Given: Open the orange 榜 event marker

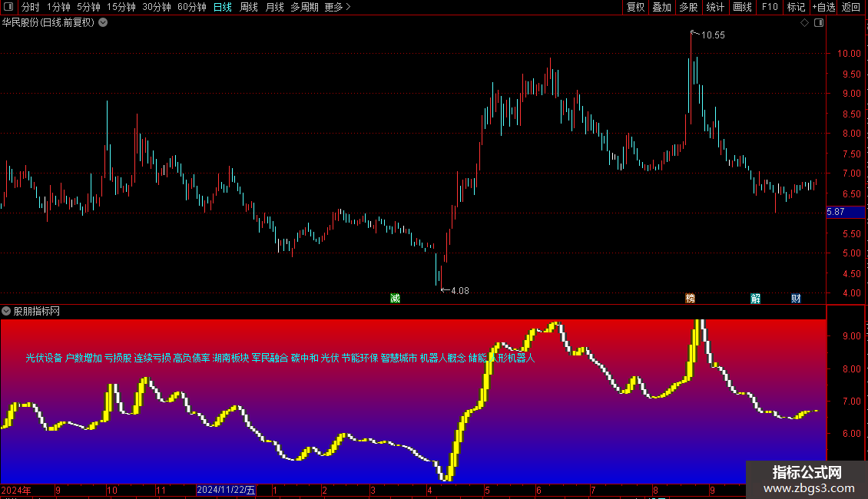Looking at the screenshot, I should click(691, 298).
